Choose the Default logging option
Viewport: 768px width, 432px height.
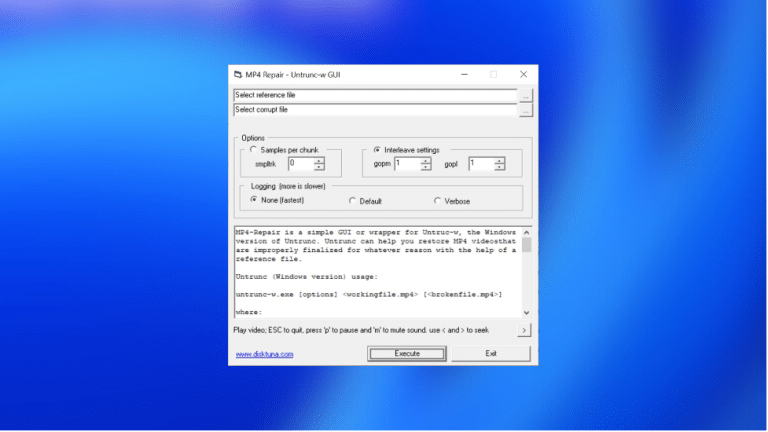pyautogui.click(x=352, y=201)
